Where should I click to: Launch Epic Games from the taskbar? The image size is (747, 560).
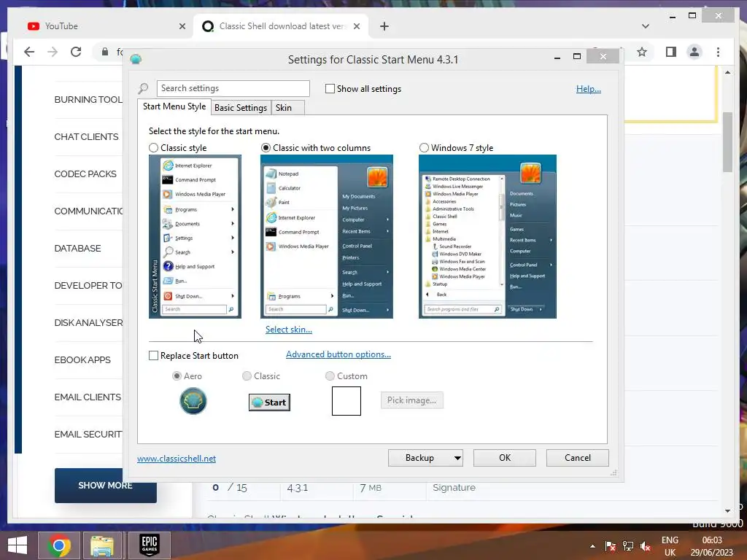coord(149,545)
